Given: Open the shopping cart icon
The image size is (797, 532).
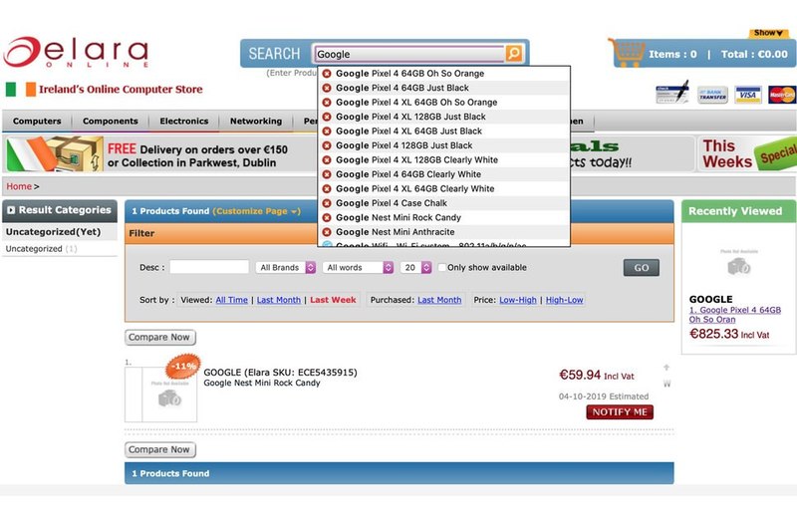Looking at the screenshot, I should click(627, 53).
